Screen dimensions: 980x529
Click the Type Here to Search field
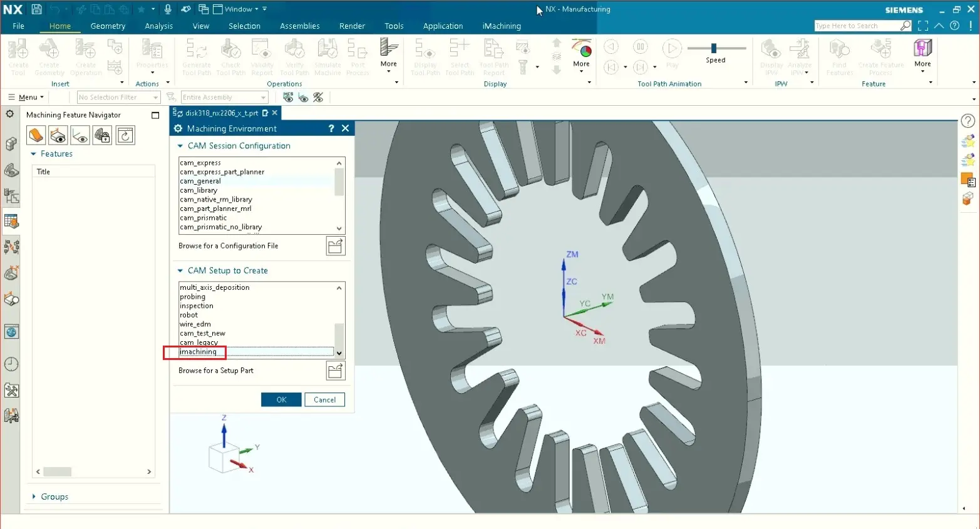[x=856, y=26]
